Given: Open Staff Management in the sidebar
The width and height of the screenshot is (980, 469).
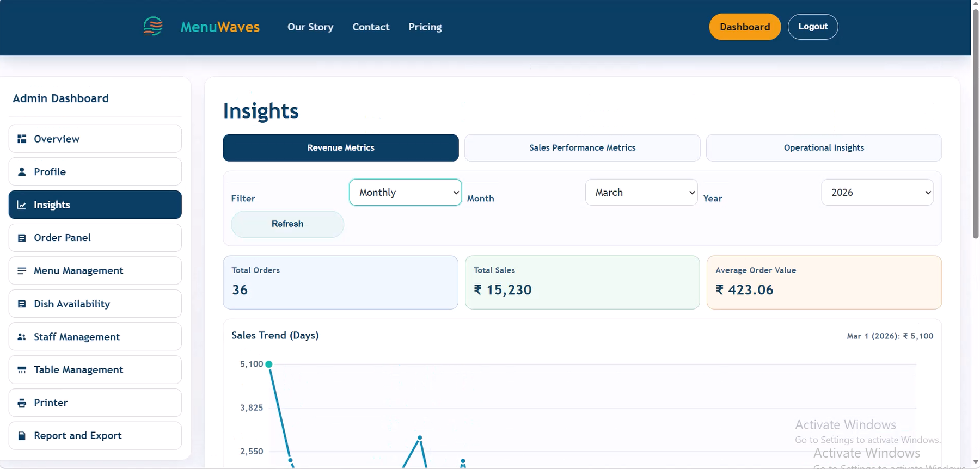Looking at the screenshot, I should click(95, 337).
